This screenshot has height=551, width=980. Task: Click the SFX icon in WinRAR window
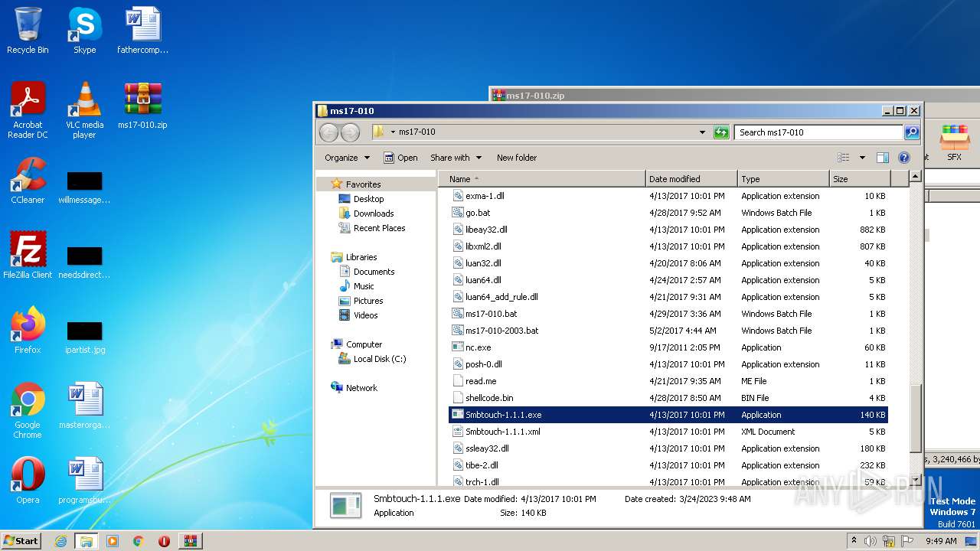click(x=954, y=143)
